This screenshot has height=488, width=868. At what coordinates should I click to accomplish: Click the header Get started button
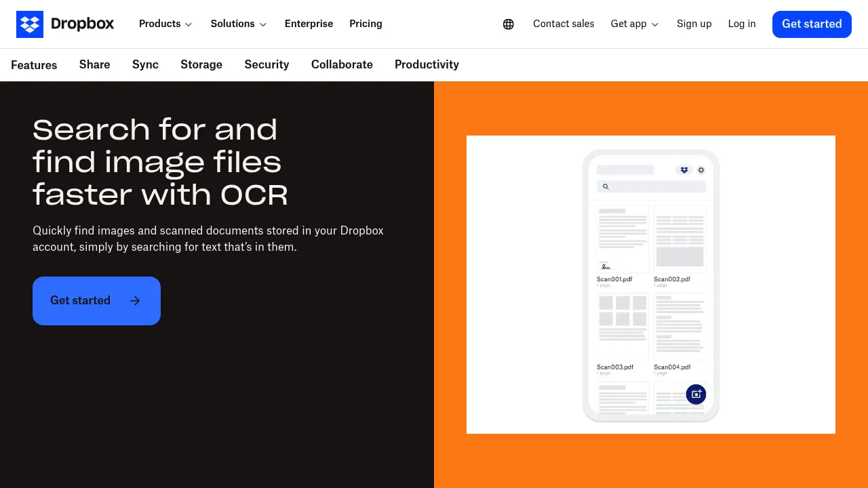click(x=812, y=24)
